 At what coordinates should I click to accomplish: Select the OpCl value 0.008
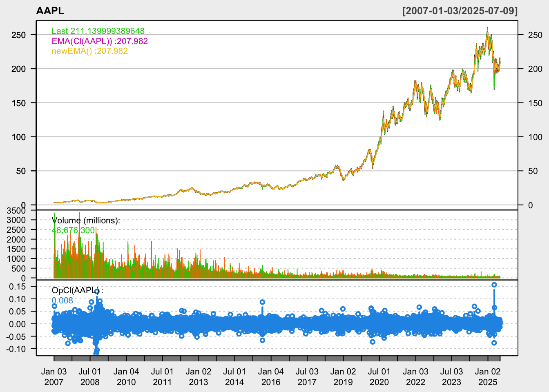click(x=62, y=301)
